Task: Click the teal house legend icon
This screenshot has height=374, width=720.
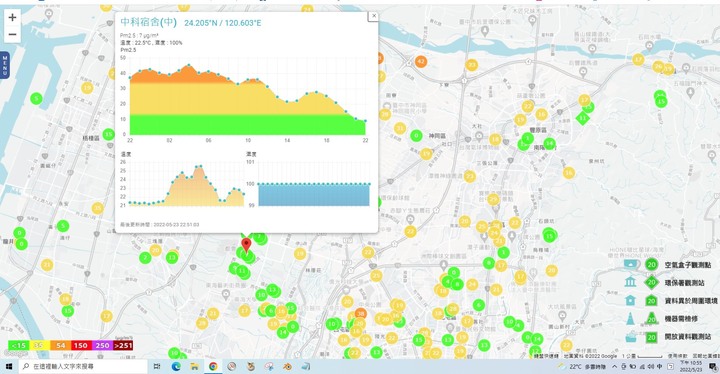Action: click(x=631, y=300)
